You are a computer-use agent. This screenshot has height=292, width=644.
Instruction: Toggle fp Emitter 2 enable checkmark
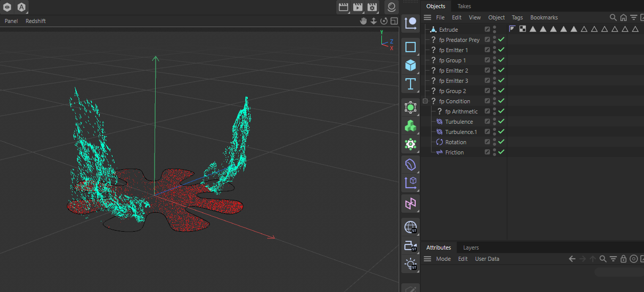pos(502,71)
